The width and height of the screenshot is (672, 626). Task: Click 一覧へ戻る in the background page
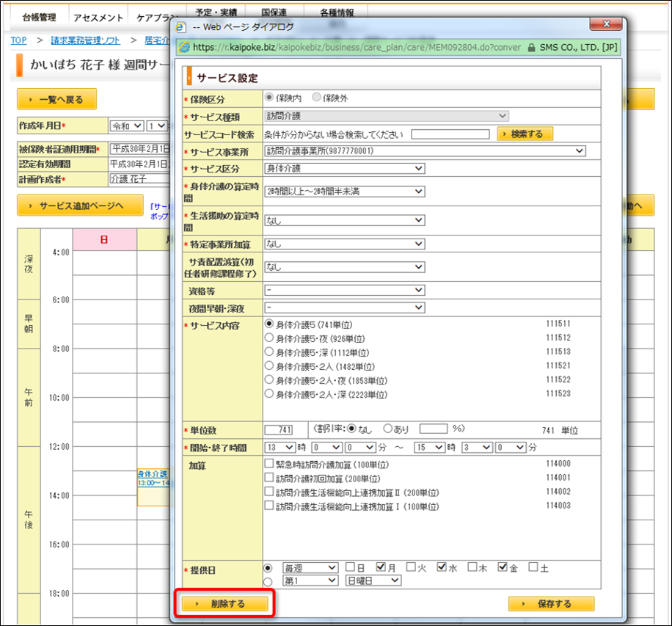[56, 100]
